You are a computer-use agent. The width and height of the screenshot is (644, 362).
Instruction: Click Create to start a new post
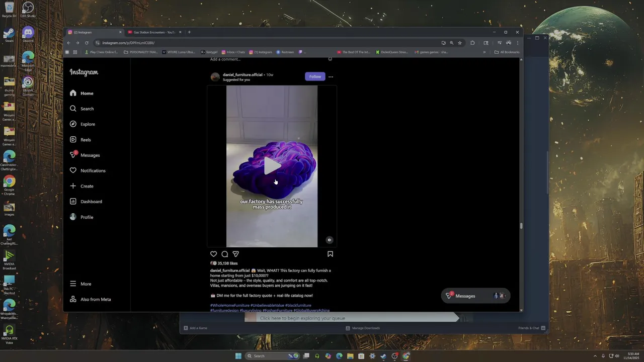pos(82,186)
